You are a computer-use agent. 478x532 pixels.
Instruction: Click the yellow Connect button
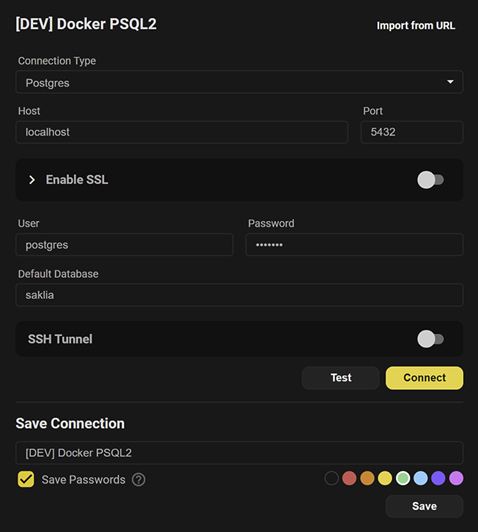424,378
